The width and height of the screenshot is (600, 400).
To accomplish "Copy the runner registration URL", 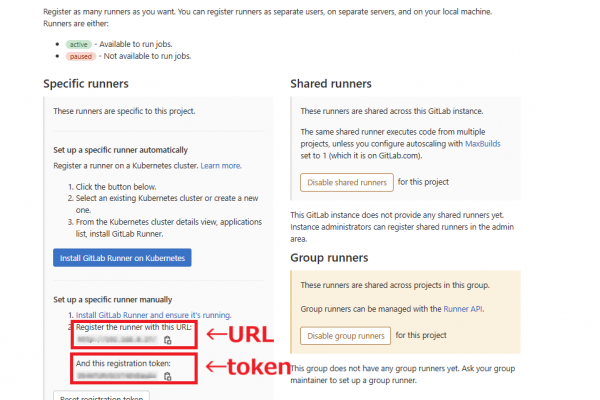I will 168,340.
